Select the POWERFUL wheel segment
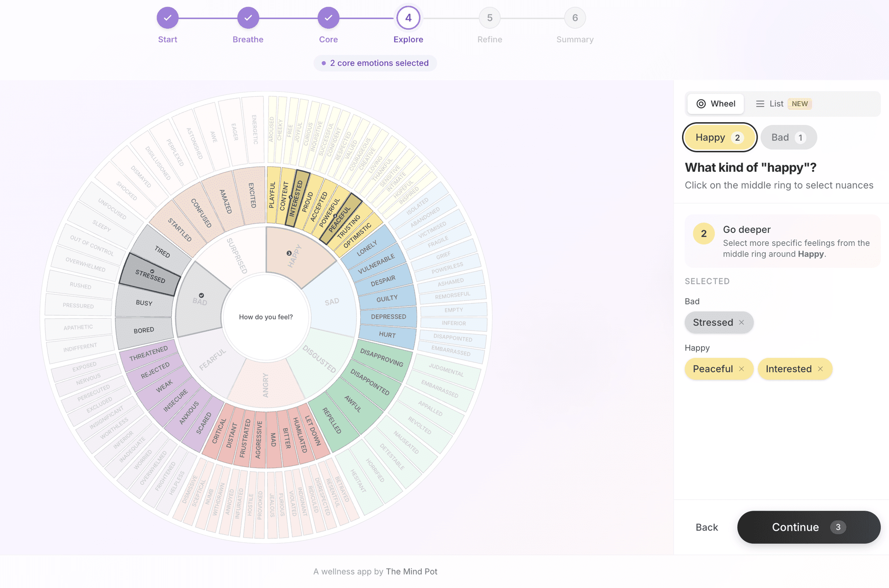The height and width of the screenshot is (588, 889). point(329,212)
